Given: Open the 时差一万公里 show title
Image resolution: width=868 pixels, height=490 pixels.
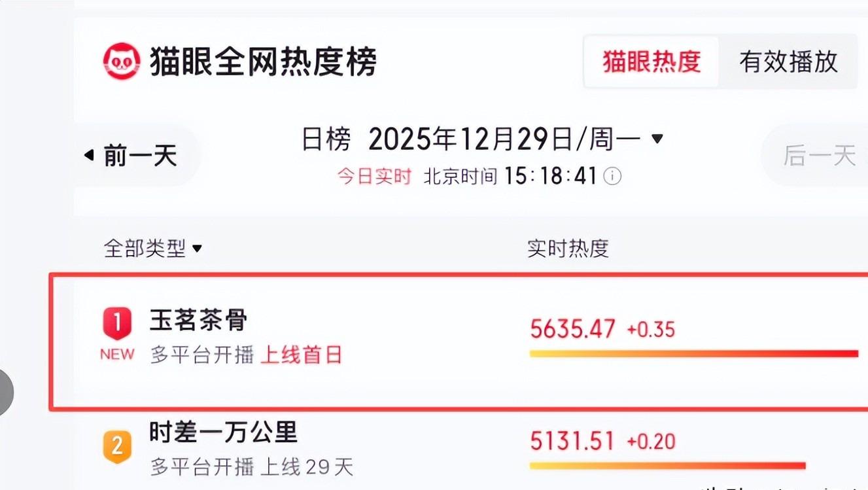Looking at the screenshot, I should 224,432.
